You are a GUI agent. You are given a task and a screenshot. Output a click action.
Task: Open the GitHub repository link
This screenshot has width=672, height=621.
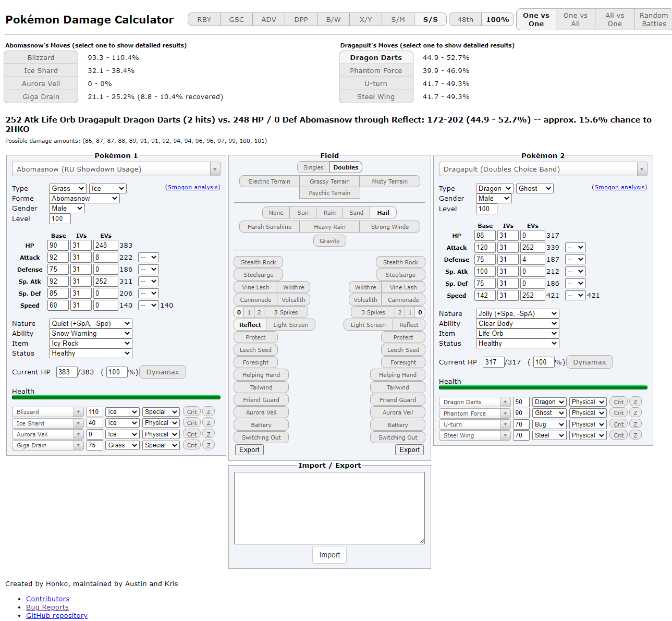(57, 616)
